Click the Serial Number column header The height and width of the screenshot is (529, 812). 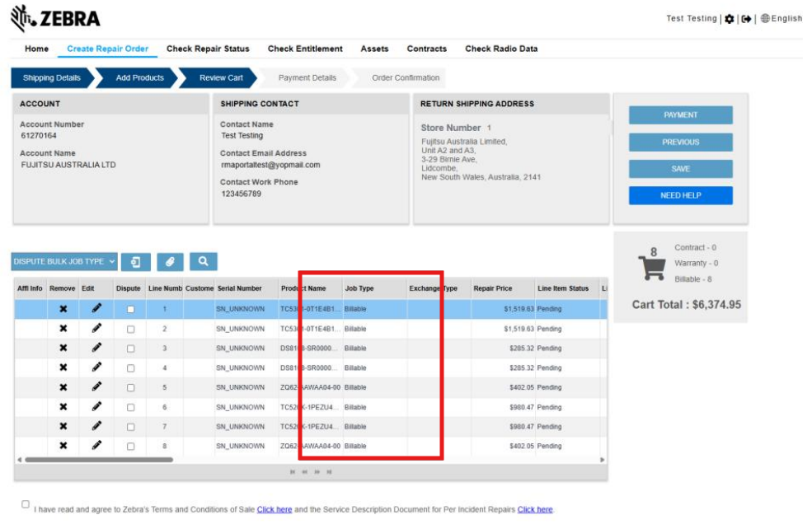click(x=247, y=288)
